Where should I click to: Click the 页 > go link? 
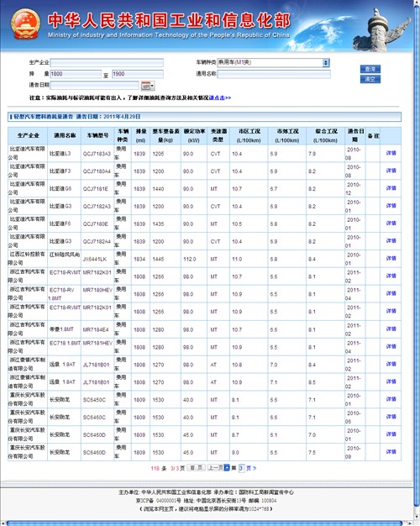(x=251, y=468)
